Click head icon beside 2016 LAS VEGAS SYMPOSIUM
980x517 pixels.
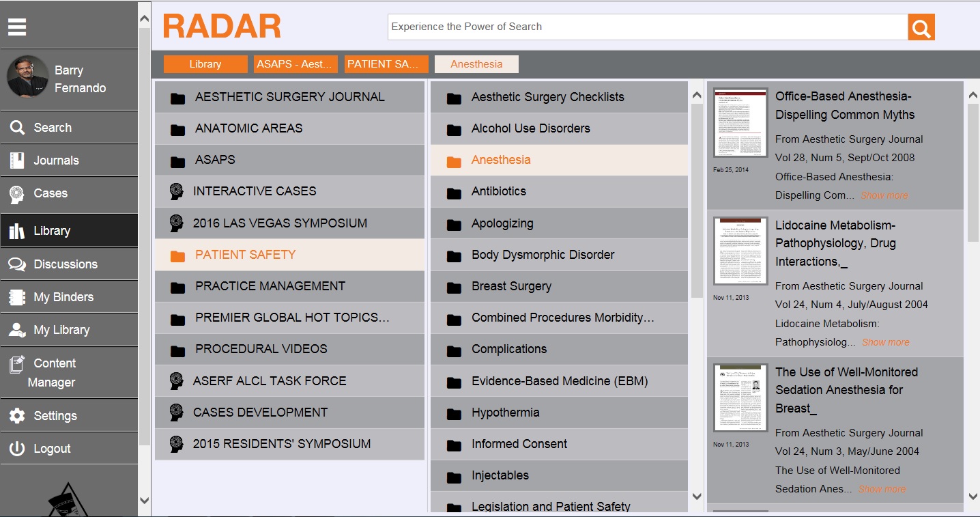[177, 223]
